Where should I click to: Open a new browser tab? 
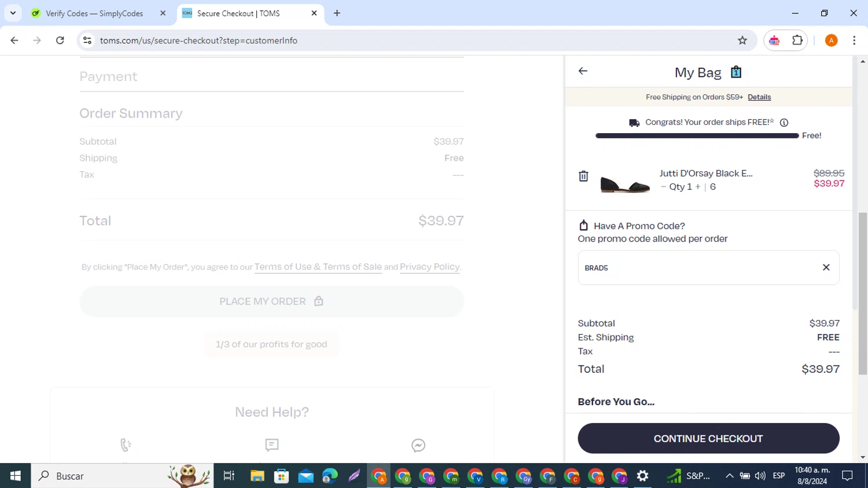click(337, 13)
